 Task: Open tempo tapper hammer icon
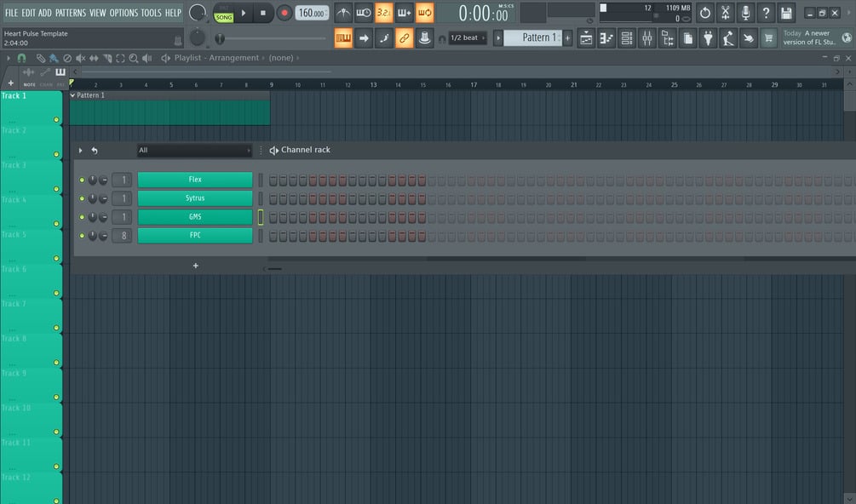coord(728,38)
